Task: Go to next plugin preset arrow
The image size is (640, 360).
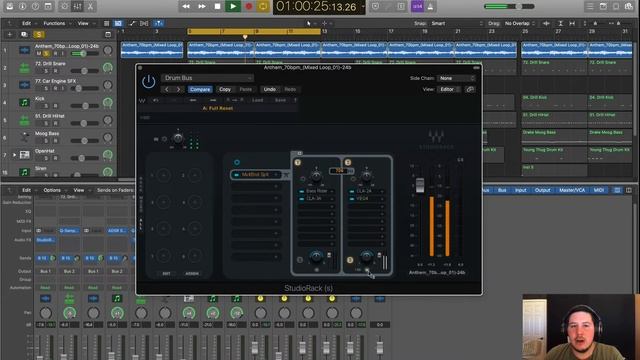Action: coord(178,89)
